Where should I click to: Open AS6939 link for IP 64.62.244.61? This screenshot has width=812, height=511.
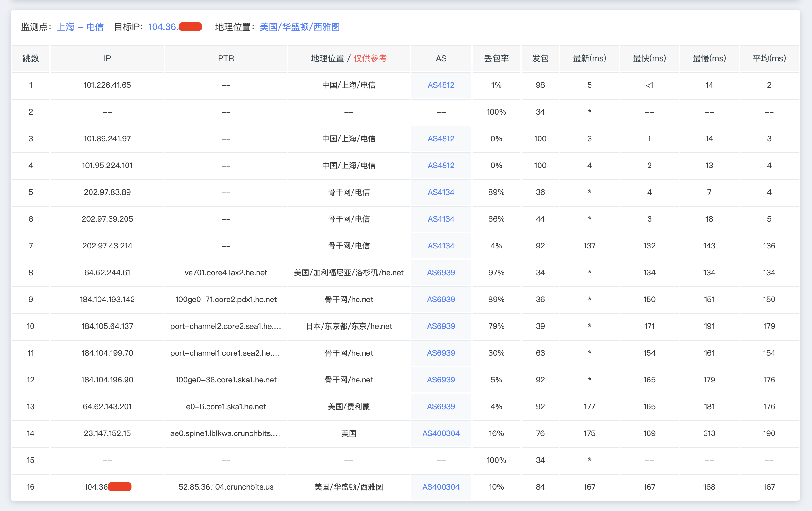(441, 273)
